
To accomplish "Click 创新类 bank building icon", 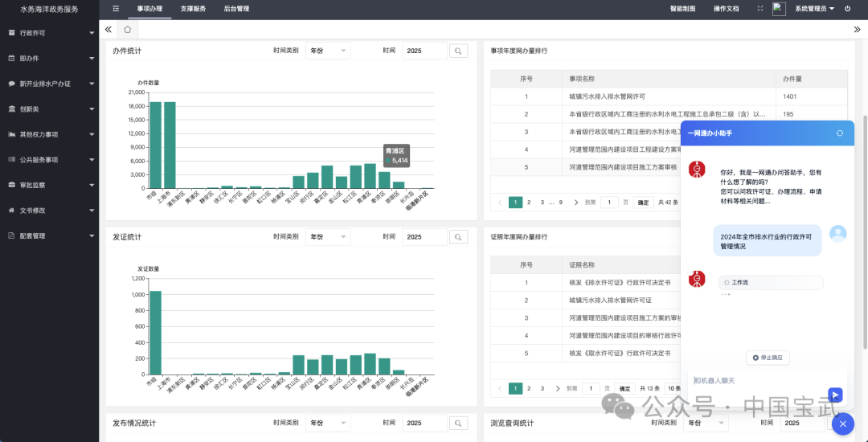I will 11,109.
